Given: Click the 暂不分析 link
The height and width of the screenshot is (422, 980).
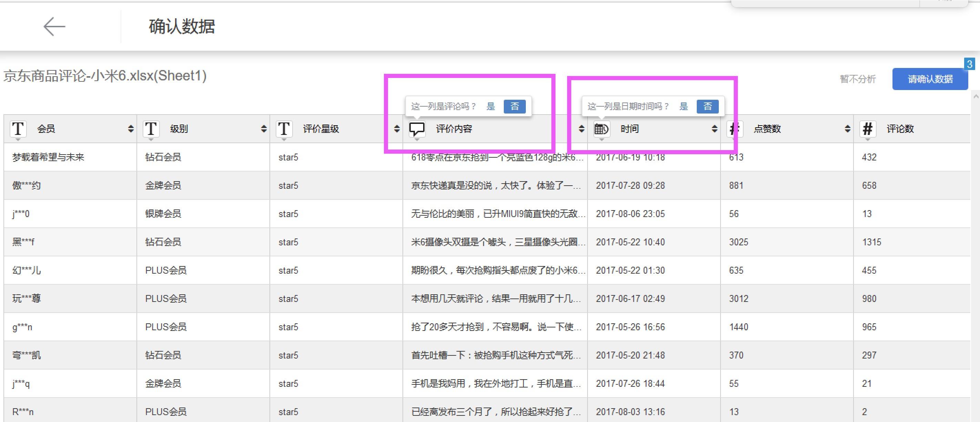Looking at the screenshot, I should [857, 79].
